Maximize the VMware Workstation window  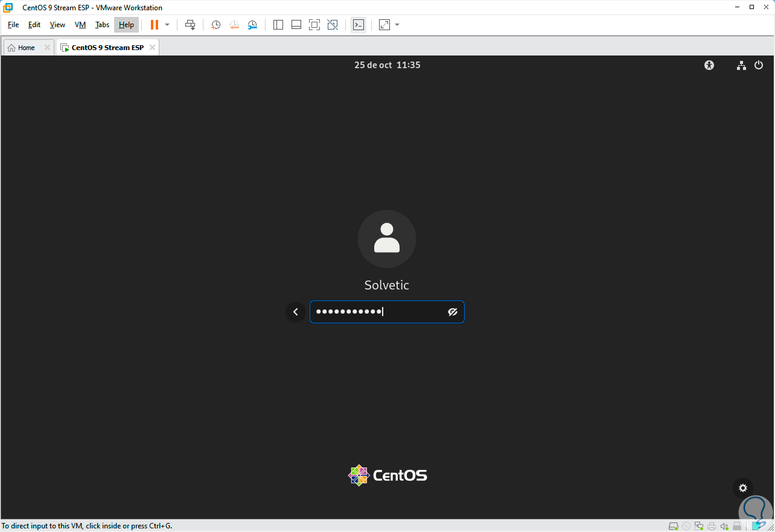751,7
